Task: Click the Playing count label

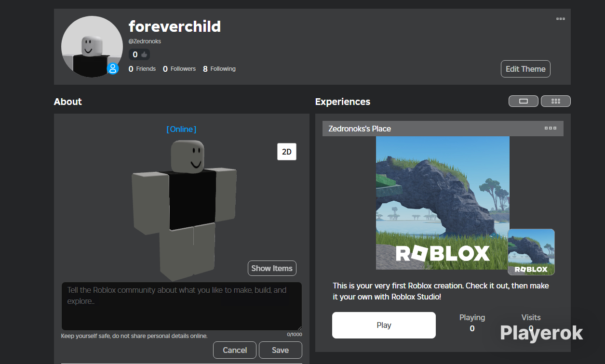Action: pyautogui.click(x=472, y=317)
